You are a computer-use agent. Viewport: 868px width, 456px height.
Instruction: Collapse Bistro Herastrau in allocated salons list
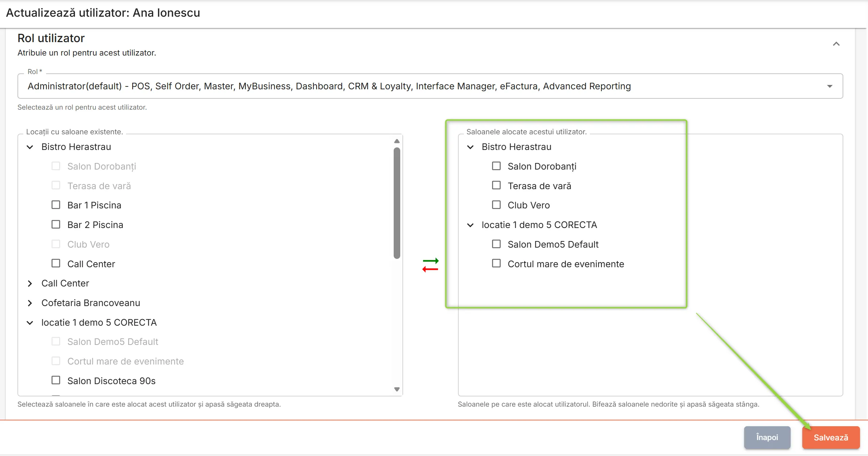coord(470,147)
